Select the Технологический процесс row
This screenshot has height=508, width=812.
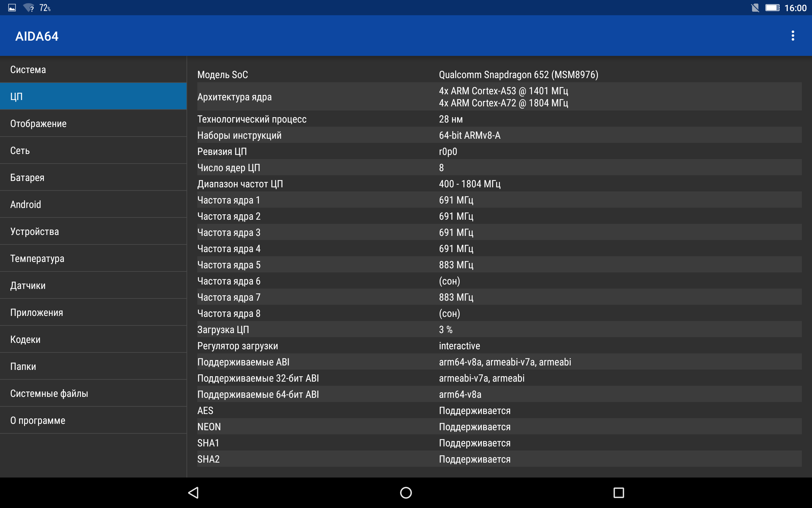coord(499,119)
